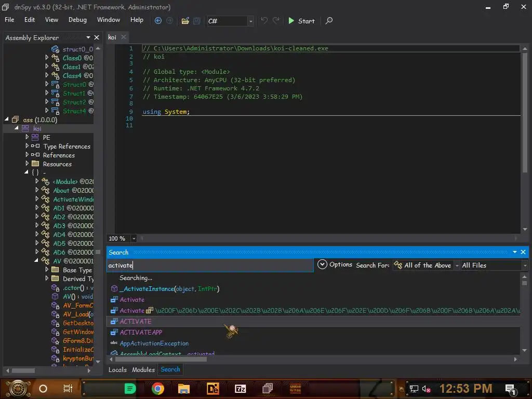Start debugging with the Start button
This screenshot has height=399, width=532.
click(x=301, y=21)
